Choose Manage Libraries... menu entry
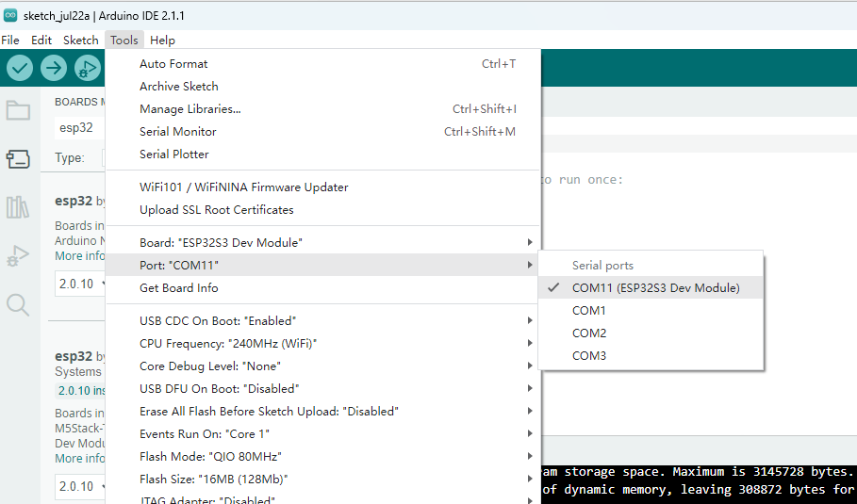 [x=323, y=108]
